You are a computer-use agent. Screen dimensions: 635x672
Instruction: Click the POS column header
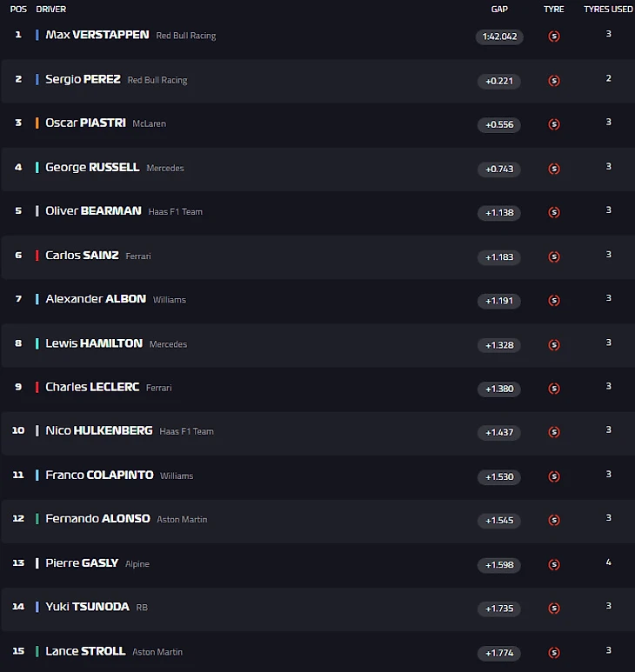point(18,10)
